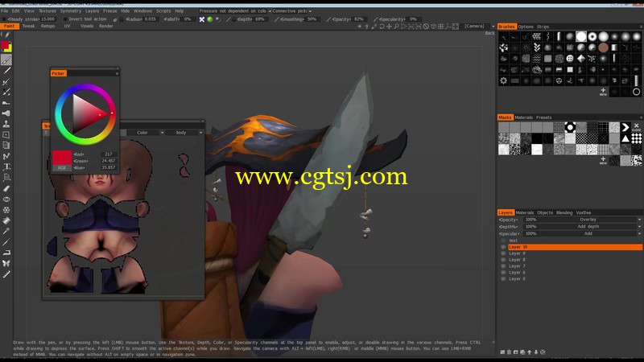This screenshot has width=644, height=362.
Task: Open the Symmetry menu
Action: (71, 11)
